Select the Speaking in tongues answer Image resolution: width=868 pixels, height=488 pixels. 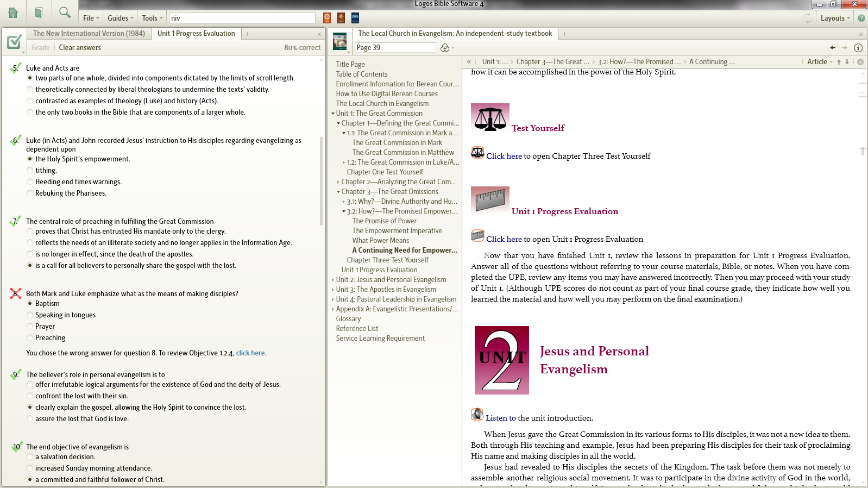pyautogui.click(x=30, y=315)
